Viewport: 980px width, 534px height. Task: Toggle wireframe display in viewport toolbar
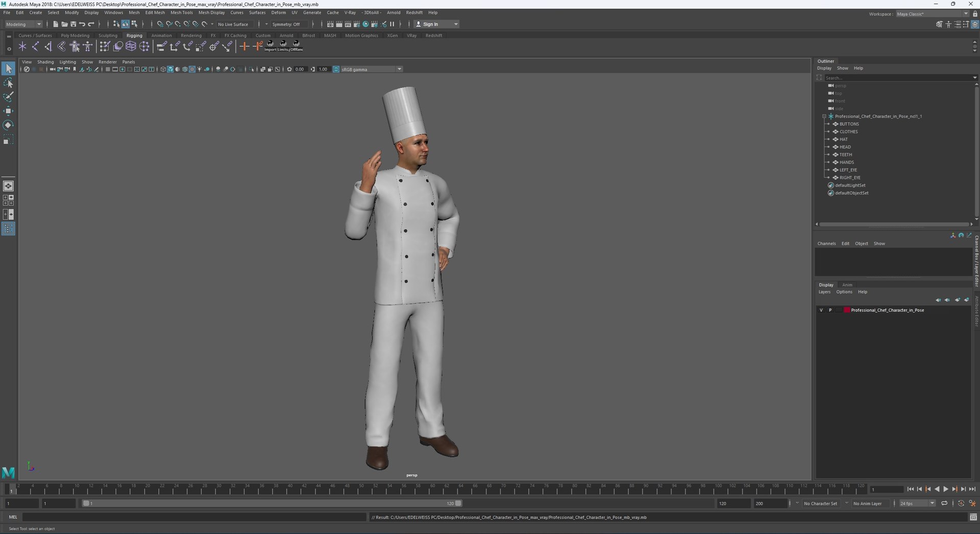click(x=163, y=69)
